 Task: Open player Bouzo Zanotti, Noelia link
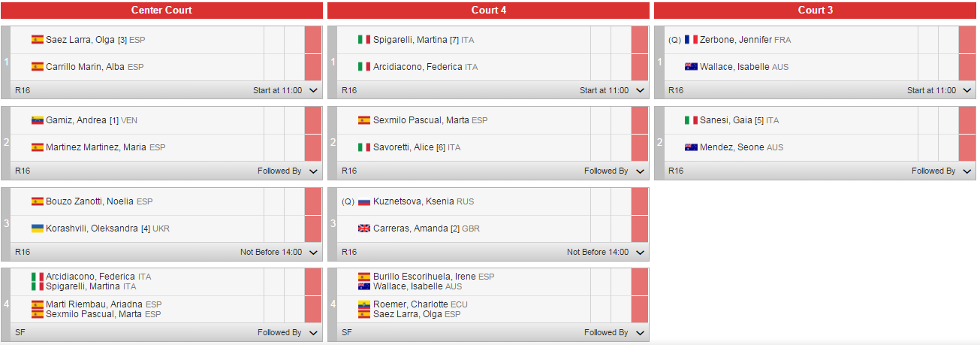[89, 201]
